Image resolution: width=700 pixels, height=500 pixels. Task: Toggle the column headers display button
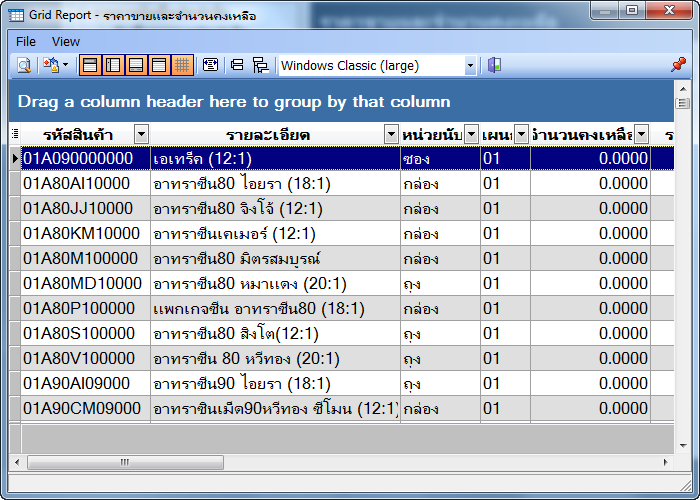click(159, 65)
